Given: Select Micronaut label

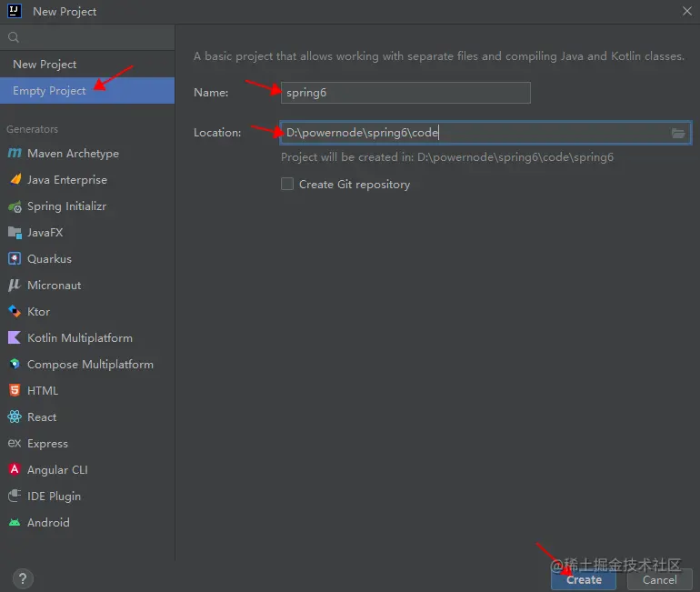Looking at the screenshot, I should 54,286.
